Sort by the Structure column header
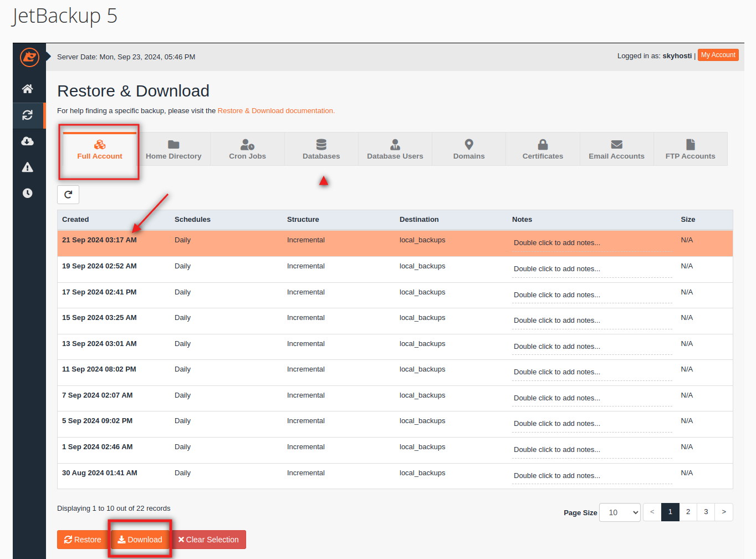Screen dimensions: 756x559 [303, 220]
